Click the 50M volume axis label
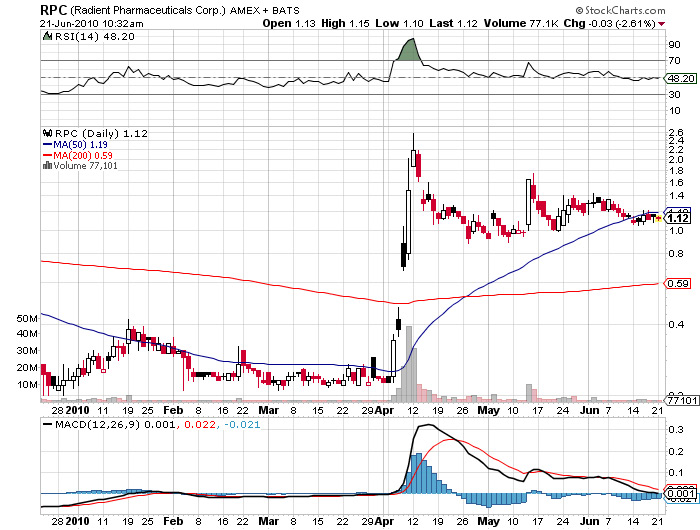The image size is (700, 530). 27,318
